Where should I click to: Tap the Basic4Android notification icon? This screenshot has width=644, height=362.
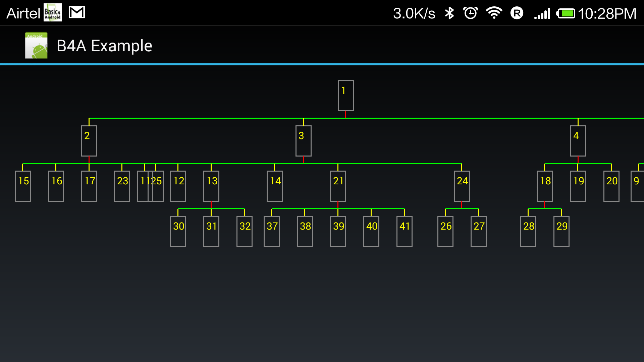[x=53, y=13]
